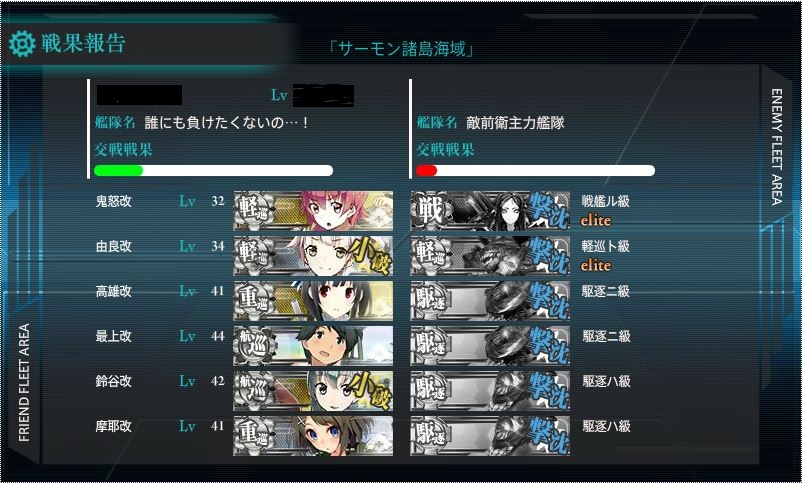Click the 戦 class icon on enemy battleship
Image resolution: width=804 pixels, height=483 pixels.
(430, 210)
